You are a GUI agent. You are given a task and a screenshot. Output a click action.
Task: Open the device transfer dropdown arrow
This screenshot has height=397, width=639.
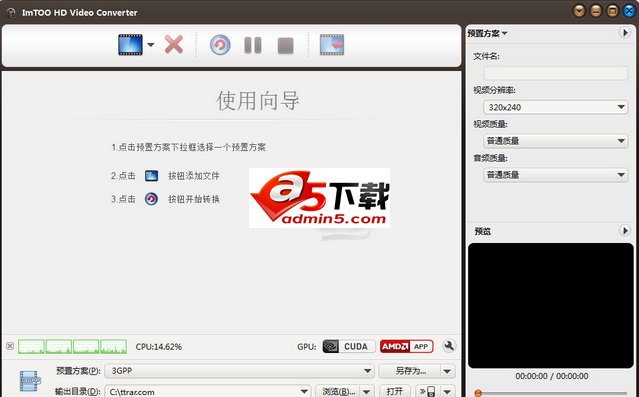[447, 391]
